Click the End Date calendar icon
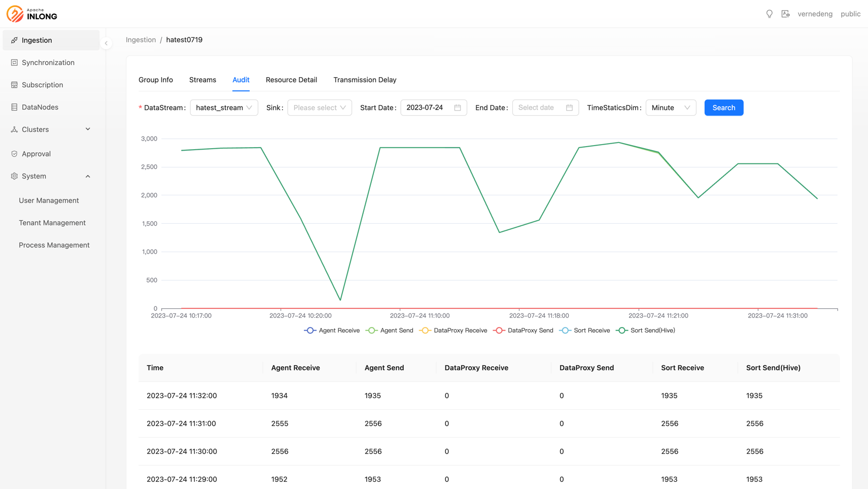Viewport: 868px width, 489px height. pyautogui.click(x=569, y=108)
